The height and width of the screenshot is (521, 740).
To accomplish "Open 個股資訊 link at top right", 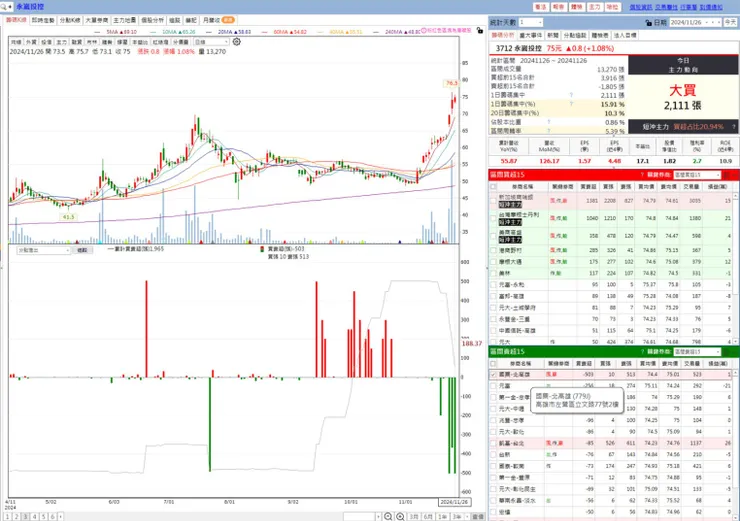I will [x=640, y=7].
